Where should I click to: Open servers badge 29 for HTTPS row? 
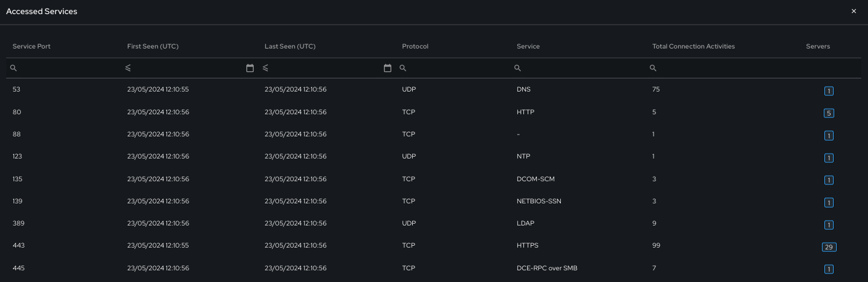pyautogui.click(x=829, y=247)
